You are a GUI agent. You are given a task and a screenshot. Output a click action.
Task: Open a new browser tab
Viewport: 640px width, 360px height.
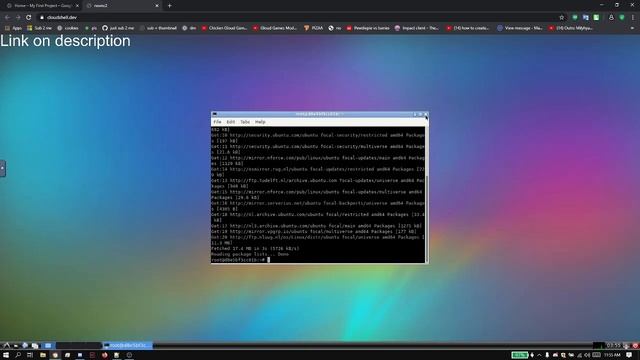pyautogui.click(x=169, y=6)
